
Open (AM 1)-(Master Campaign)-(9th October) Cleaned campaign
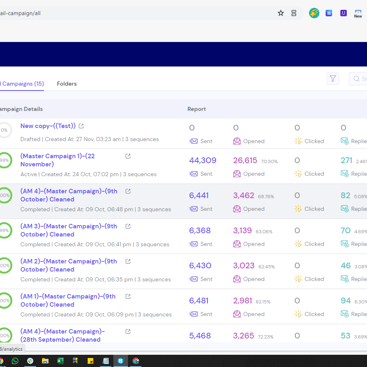[x=68, y=300]
